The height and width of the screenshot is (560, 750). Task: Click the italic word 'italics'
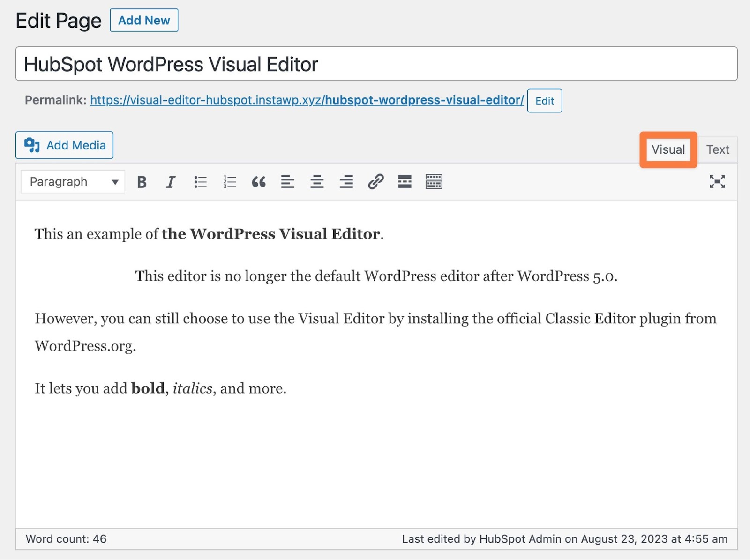pyautogui.click(x=193, y=388)
